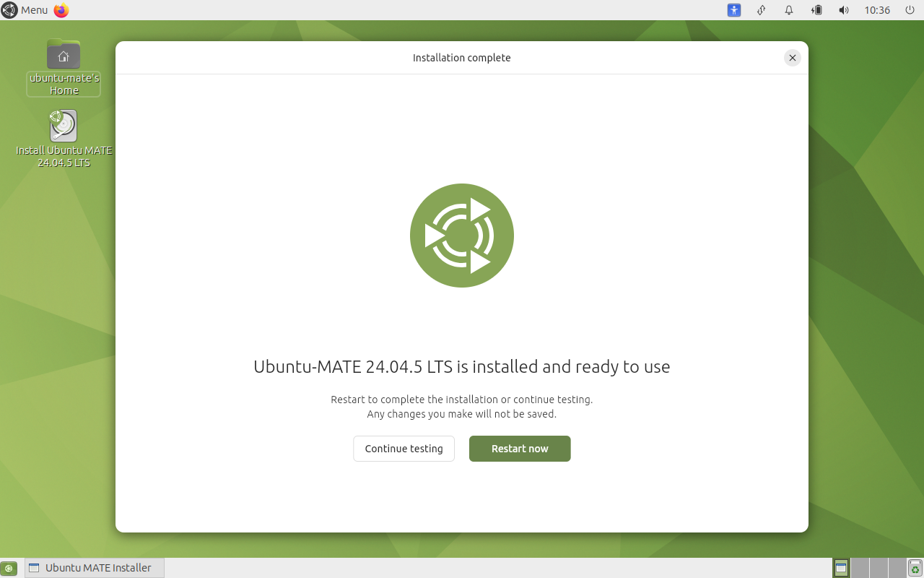The width and height of the screenshot is (924, 578).
Task: Switch to the fourth workspace
Action: (897, 568)
